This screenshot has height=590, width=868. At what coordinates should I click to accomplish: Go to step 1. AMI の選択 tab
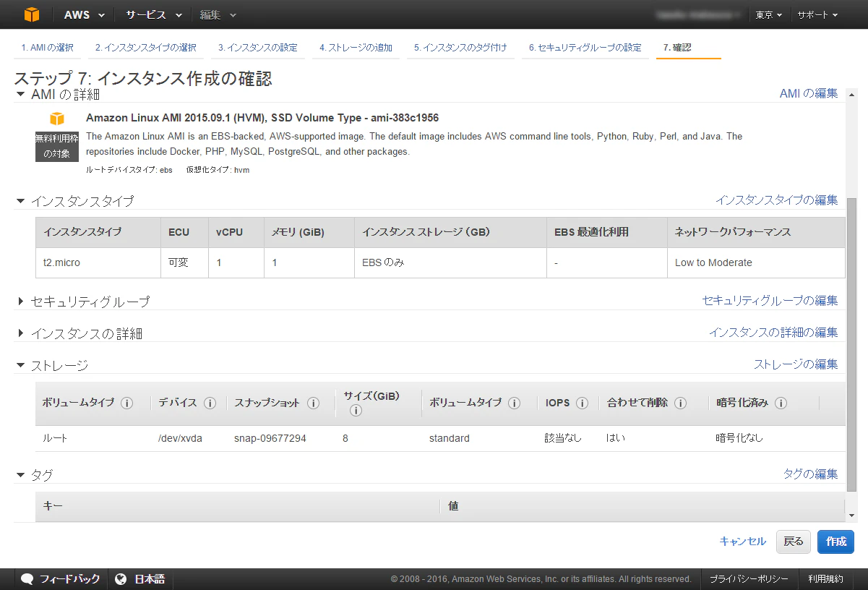(47, 48)
